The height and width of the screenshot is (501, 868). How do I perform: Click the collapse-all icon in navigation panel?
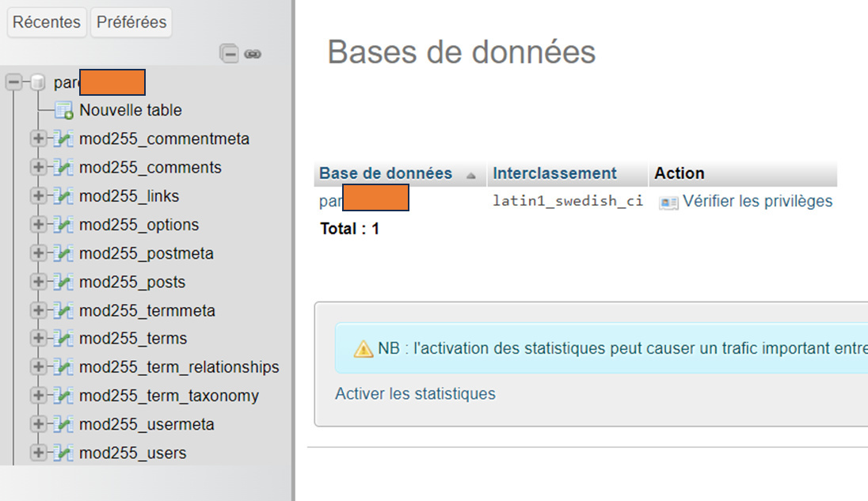click(x=229, y=54)
